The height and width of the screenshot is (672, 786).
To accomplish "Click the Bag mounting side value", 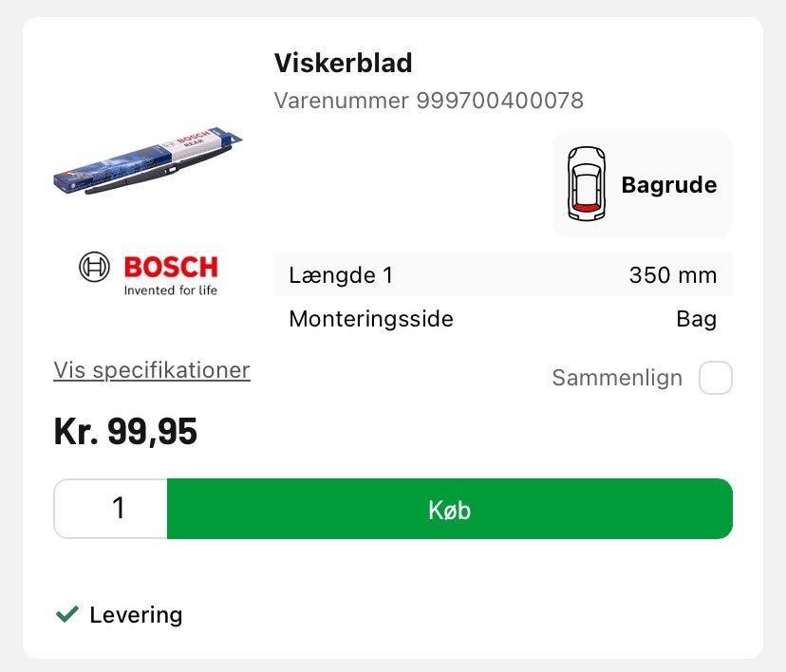I will click(696, 319).
